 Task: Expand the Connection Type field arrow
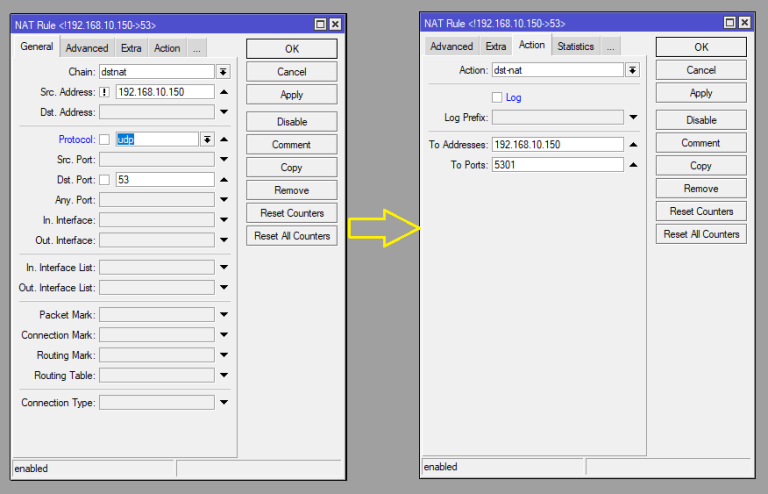224,403
